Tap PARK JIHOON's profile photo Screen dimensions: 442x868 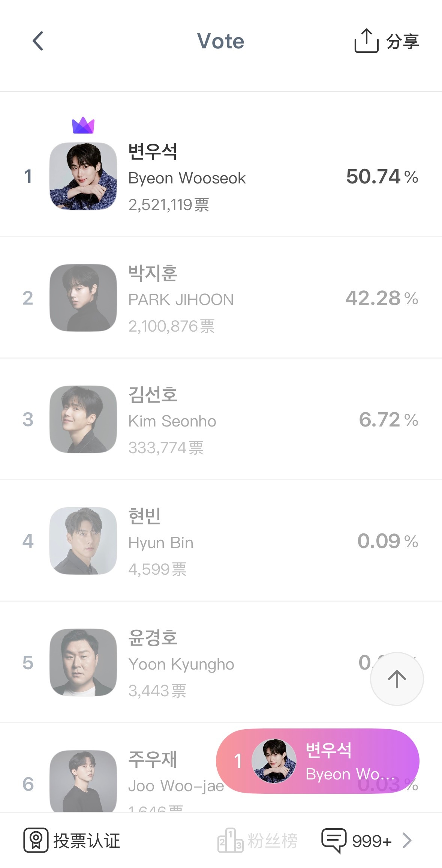pyautogui.click(x=83, y=297)
